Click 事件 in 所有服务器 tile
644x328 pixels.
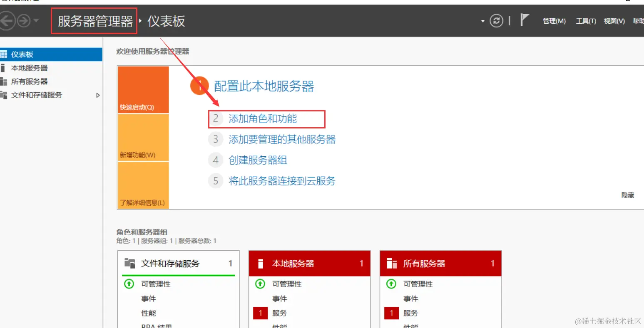pos(411,298)
